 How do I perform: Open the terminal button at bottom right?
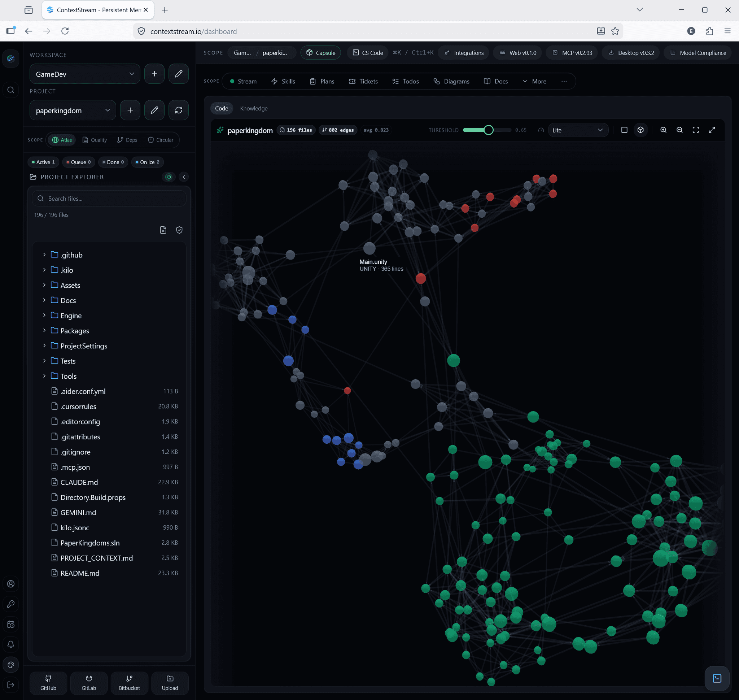tap(717, 678)
